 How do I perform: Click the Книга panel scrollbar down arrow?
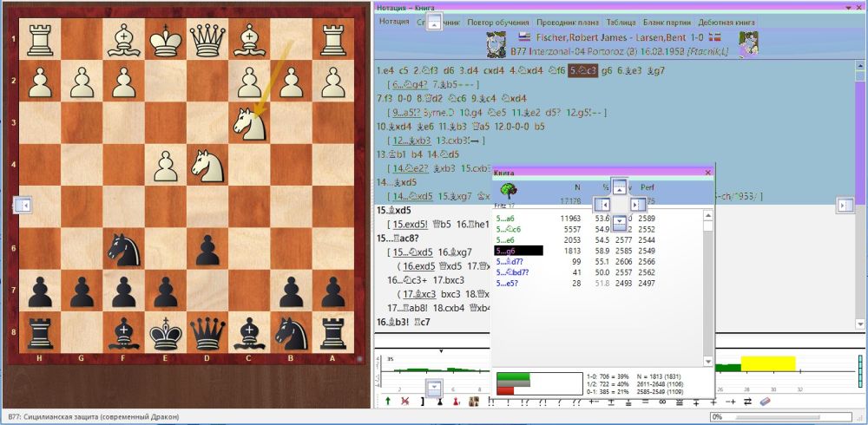pyautogui.click(x=707, y=362)
